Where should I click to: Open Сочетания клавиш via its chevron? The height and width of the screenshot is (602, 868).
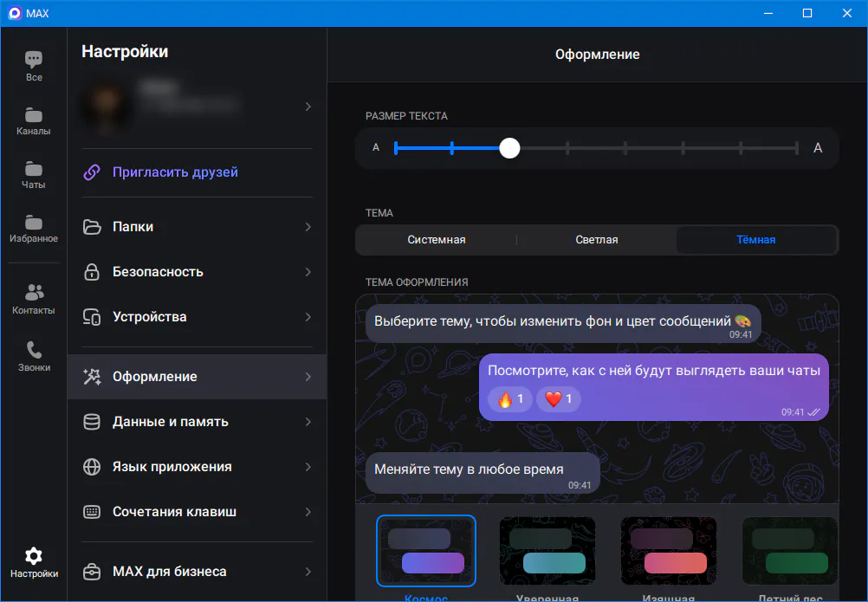(308, 512)
